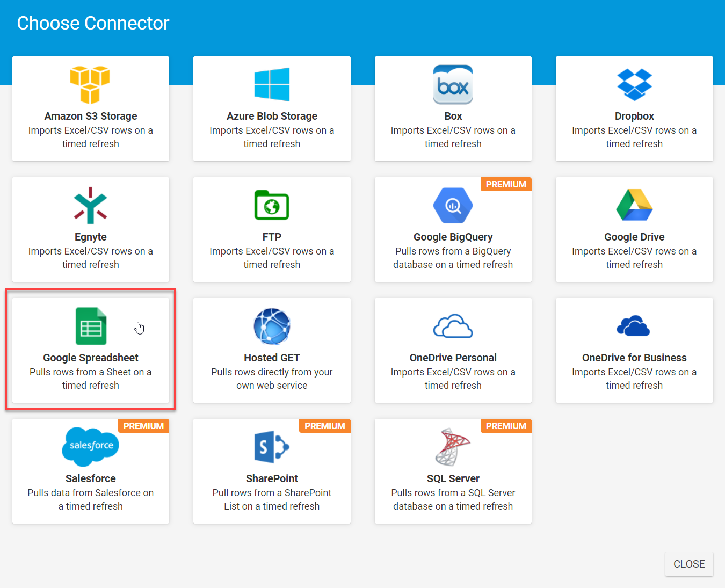Screen dimensions: 725x588
Task: Click the Choose Connector dialog heading
Action: [x=93, y=23]
